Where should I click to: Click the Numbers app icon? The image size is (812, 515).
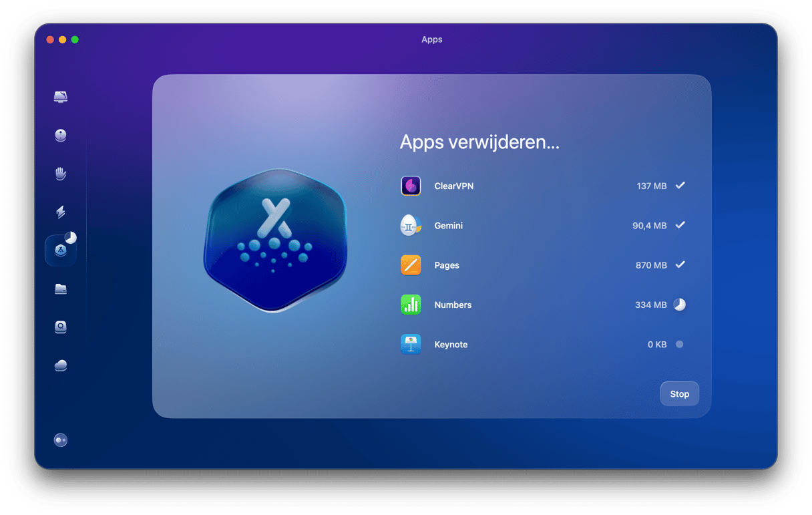(411, 305)
